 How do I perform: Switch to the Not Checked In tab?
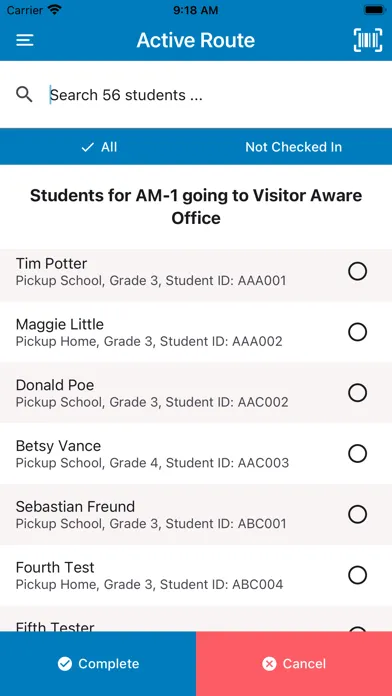click(294, 147)
